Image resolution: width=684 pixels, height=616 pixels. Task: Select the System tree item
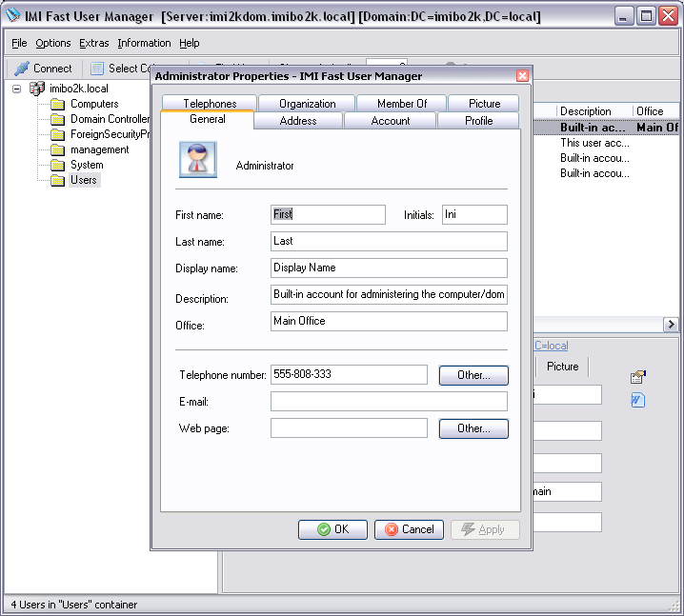pyautogui.click(x=87, y=165)
